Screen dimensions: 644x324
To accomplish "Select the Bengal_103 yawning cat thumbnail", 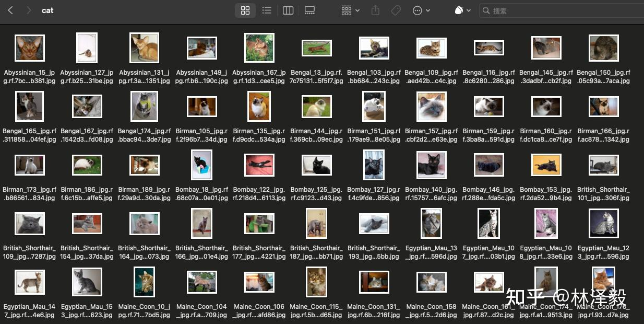I will (374, 48).
